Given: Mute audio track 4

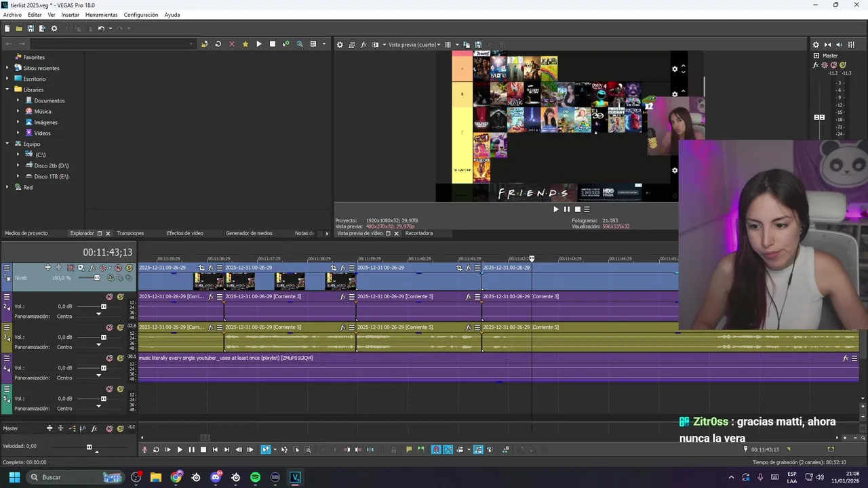Looking at the screenshot, I should pos(109,358).
